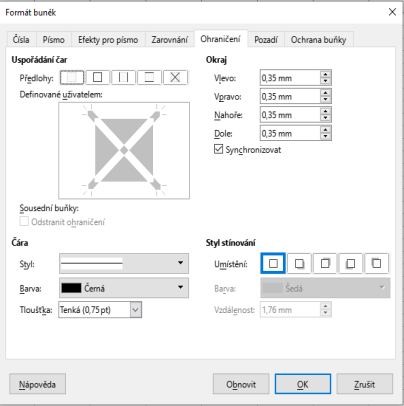Set shadow to top right position
The width and height of the screenshot is (404, 406).
pyautogui.click(x=325, y=263)
